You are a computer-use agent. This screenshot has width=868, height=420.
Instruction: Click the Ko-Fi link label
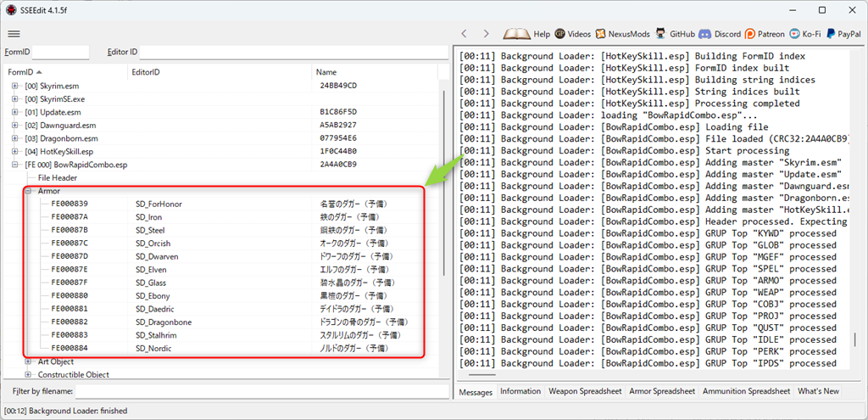[811, 34]
